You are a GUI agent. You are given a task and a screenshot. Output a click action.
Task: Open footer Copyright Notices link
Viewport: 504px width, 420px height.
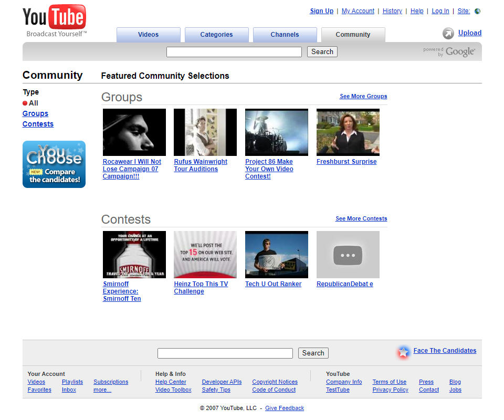pyautogui.click(x=275, y=382)
